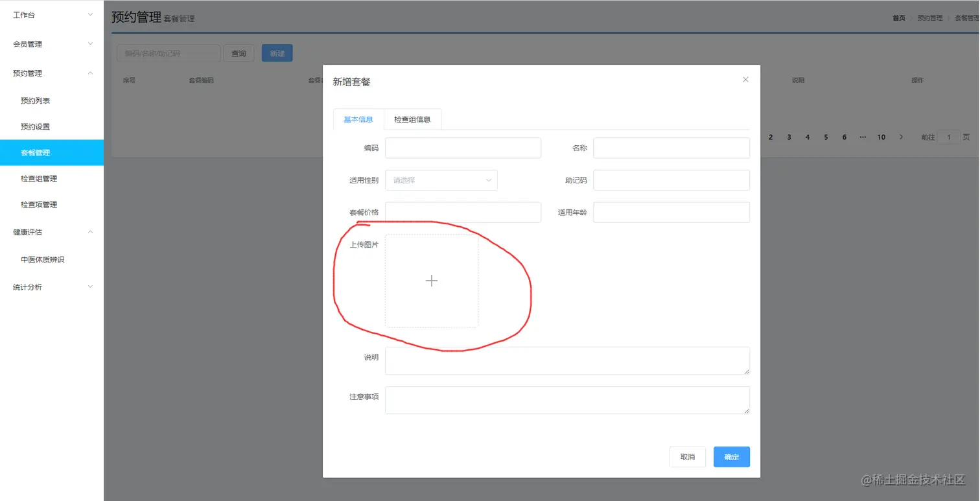Click into the 说明 text area
980x501 pixels.
coord(567,360)
